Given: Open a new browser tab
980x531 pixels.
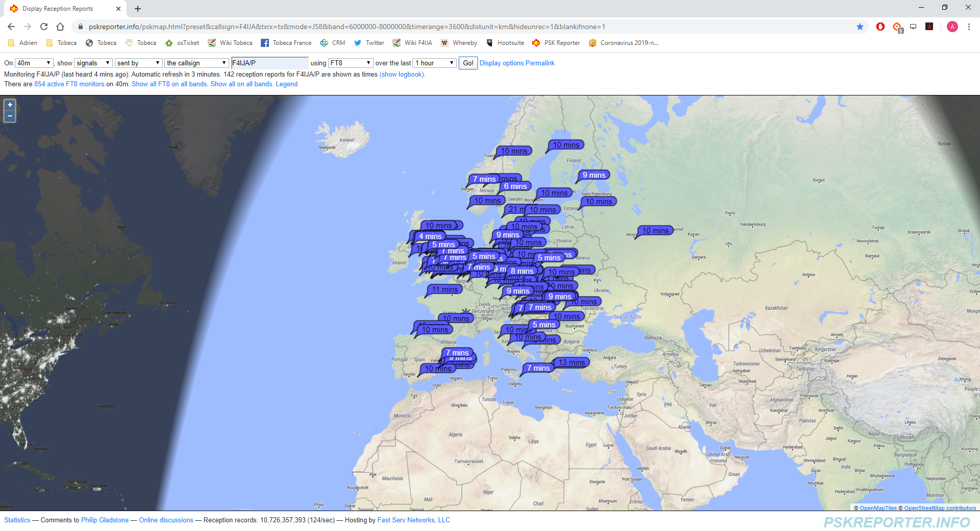Looking at the screenshot, I should (138, 9).
